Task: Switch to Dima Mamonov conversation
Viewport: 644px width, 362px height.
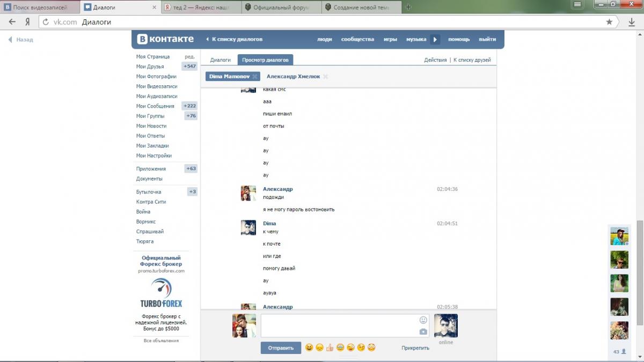Action: point(229,77)
